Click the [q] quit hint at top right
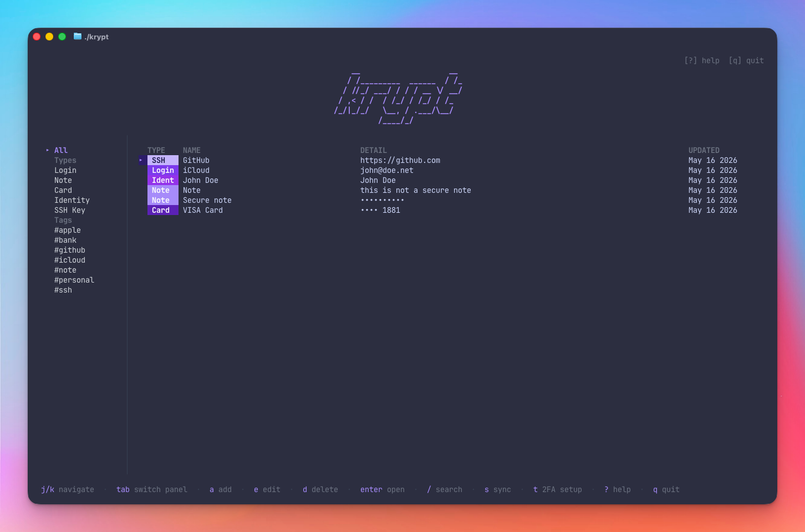This screenshot has width=805, height=532. (x=746, y=60)
